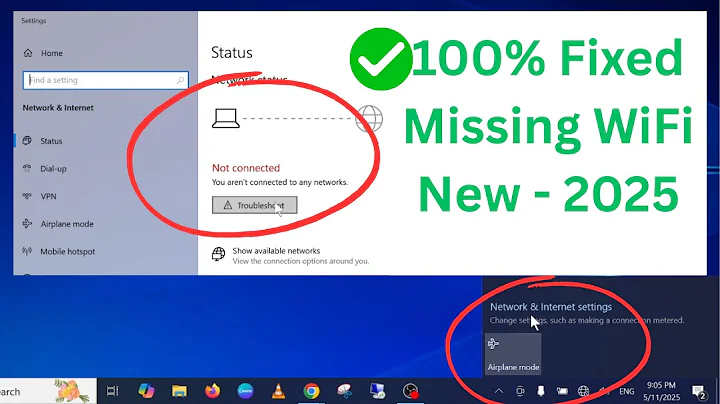Click the Meet Now tray icon

pyautogui.click(x=520, y=391)
